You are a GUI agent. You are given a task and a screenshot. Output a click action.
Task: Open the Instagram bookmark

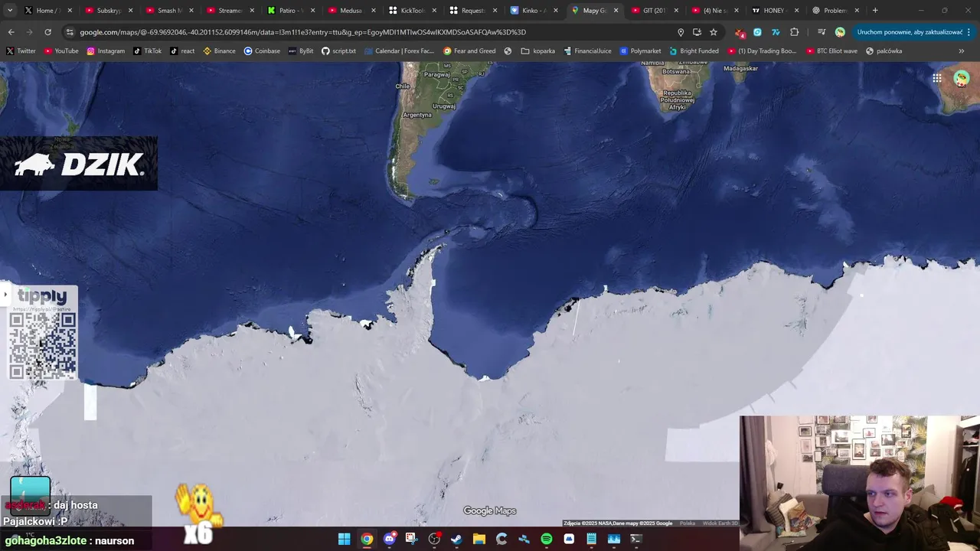click(106, 51)
